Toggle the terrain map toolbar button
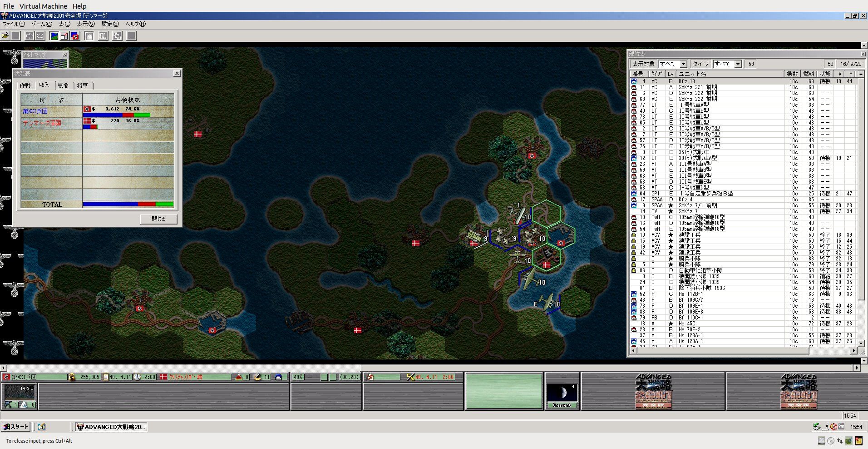This screenshot has height=449, width=868. point(54,36)
